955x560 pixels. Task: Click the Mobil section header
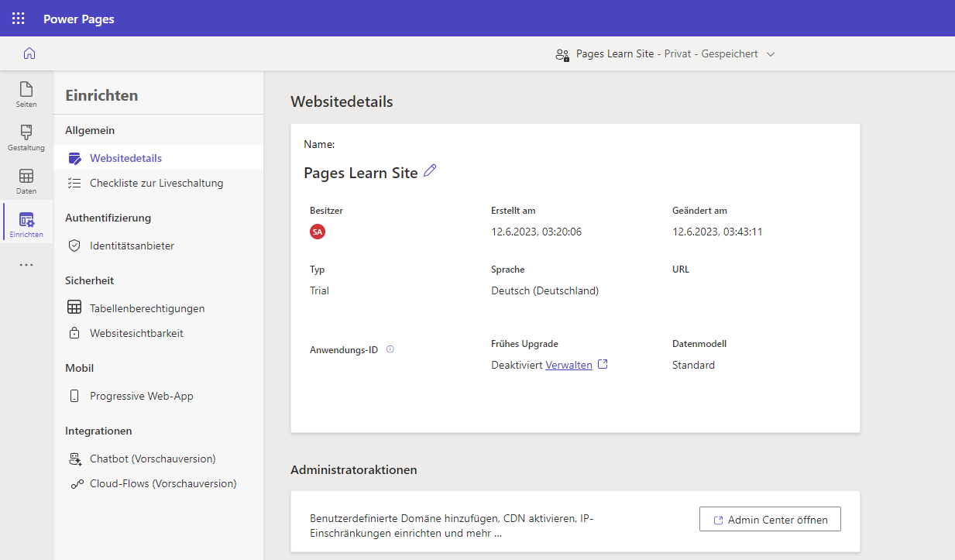click(79, 368)
